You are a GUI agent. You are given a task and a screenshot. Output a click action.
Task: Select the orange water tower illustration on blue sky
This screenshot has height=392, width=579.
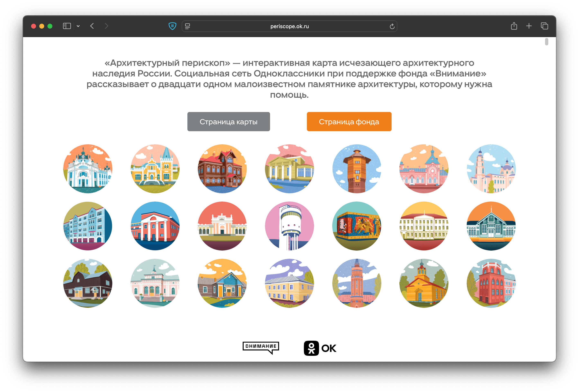point(357,169)
